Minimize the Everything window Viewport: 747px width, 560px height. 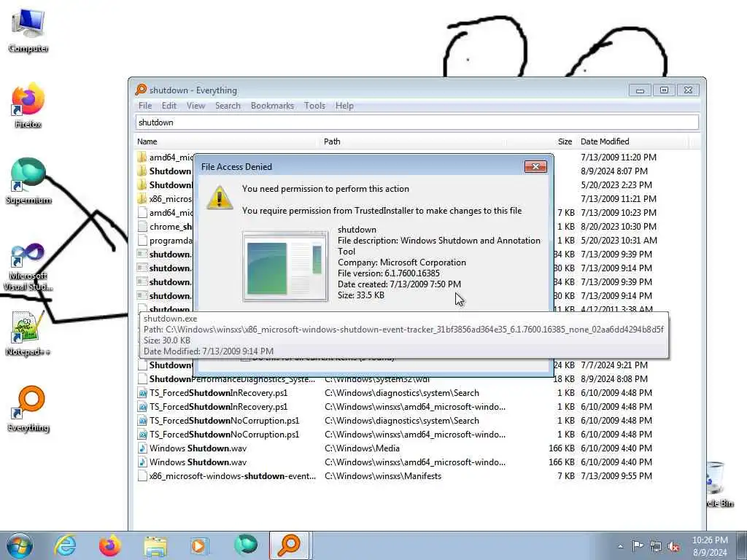click(640, 90)
